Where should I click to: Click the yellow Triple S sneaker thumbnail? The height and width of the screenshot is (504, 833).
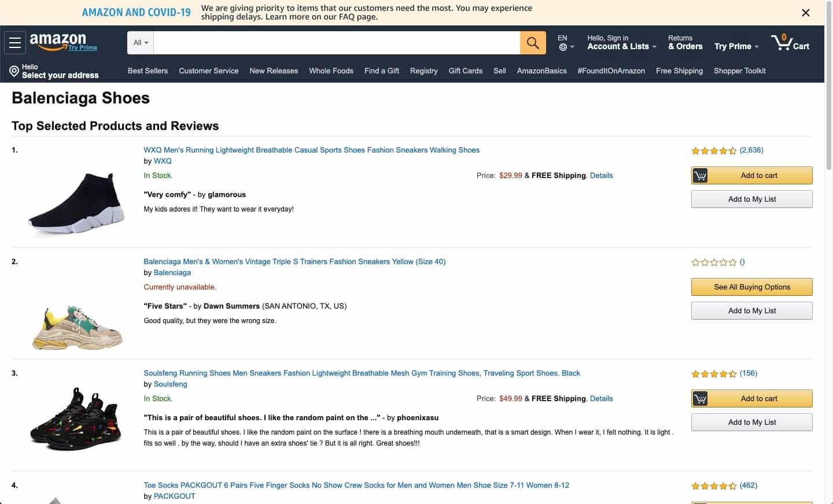pyautogui.click(x=77, y=327)
